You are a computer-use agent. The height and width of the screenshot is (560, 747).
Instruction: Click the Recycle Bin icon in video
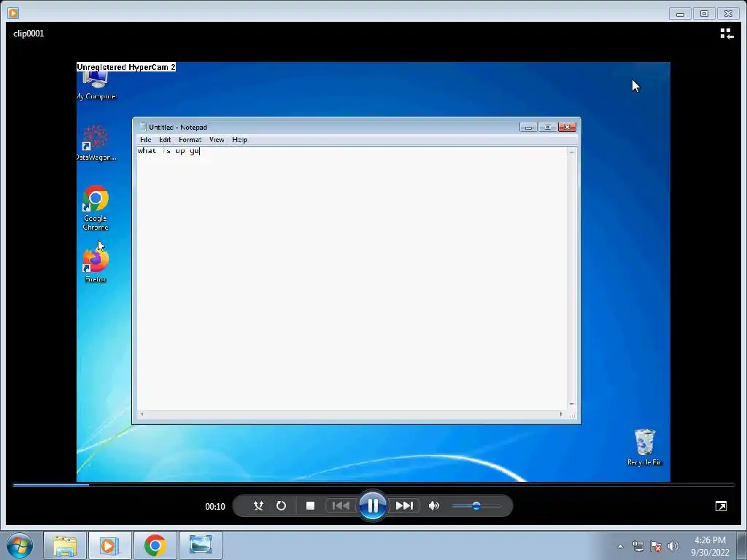click(645, 447)
